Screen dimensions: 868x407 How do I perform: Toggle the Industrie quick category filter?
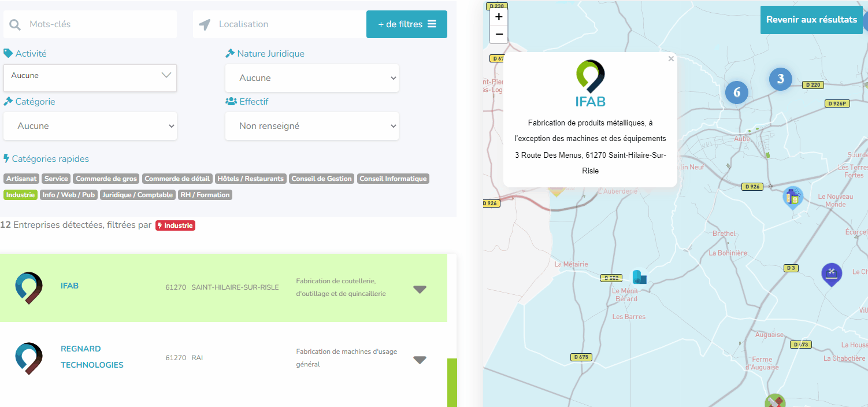pos(21,195)
